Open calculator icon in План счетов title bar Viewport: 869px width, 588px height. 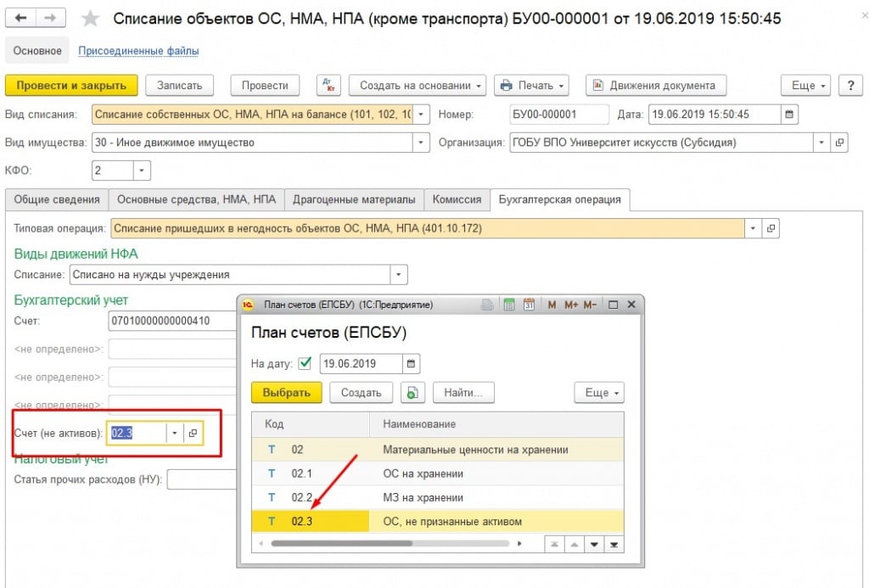pyautogui.click(x=509, y=305)
